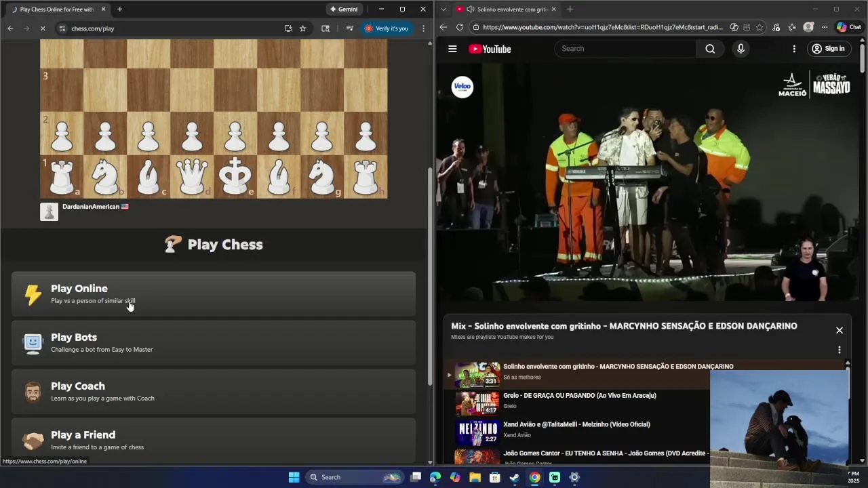868x488 pixels.
Task: Play Xand Avião Melzinho playlist video
Action: pyautogui.click(x=576, y=432)
